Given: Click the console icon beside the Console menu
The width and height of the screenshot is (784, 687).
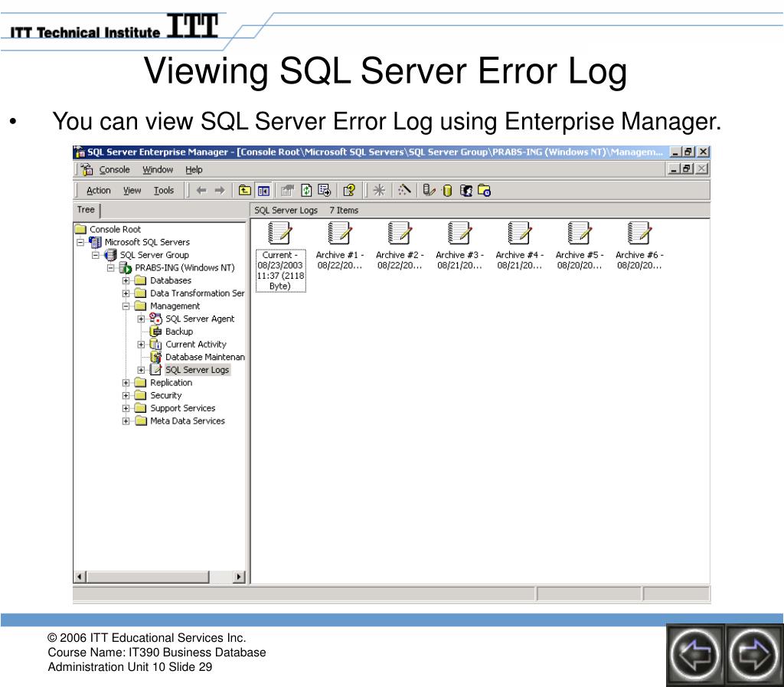Looking at the screenshot, I should coord(87,169).
